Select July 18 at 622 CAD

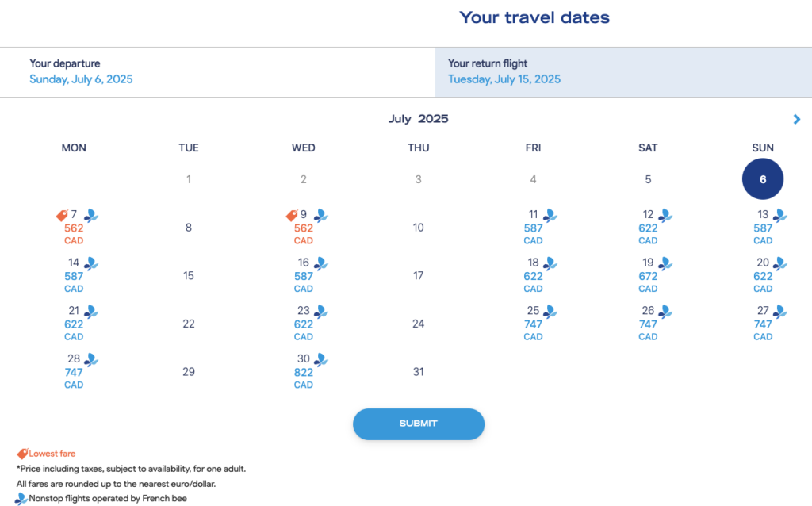click(533, 275)
